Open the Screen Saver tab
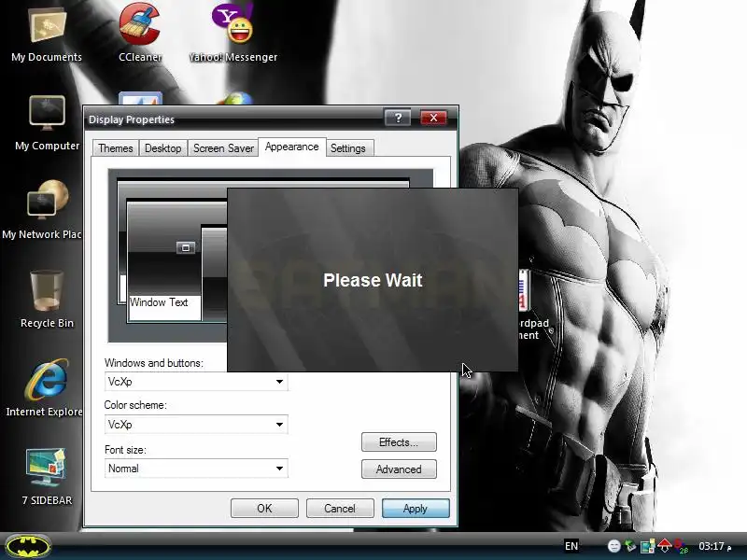The image size is (747, 560). point(223,148)
